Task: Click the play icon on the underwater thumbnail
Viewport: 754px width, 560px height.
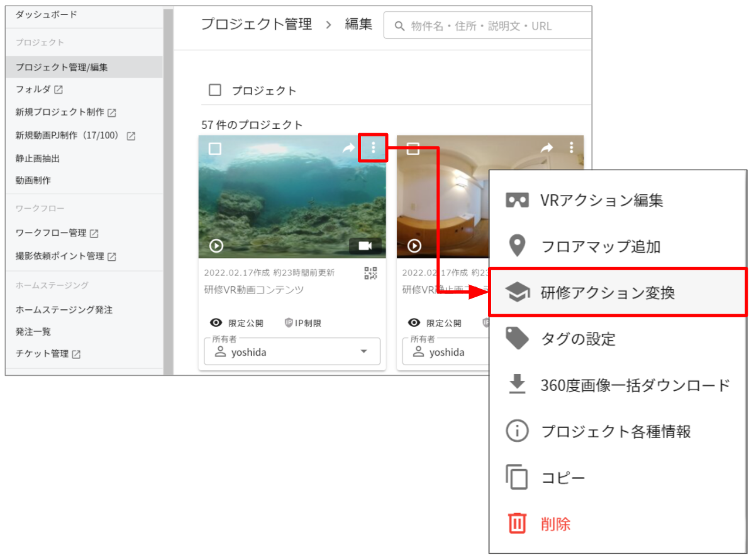Action: [216, 246]
